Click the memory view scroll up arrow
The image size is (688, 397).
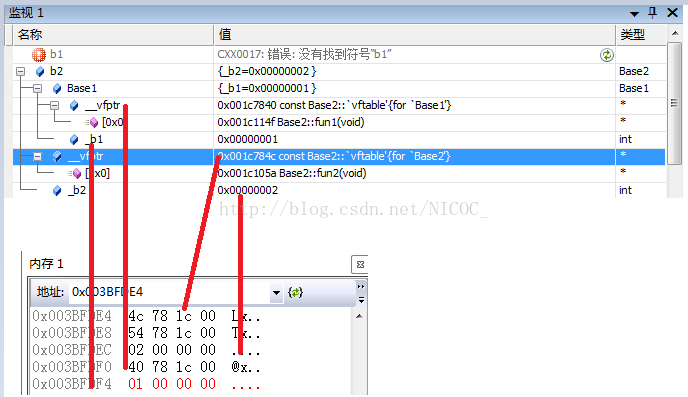(x=359, y=316)
